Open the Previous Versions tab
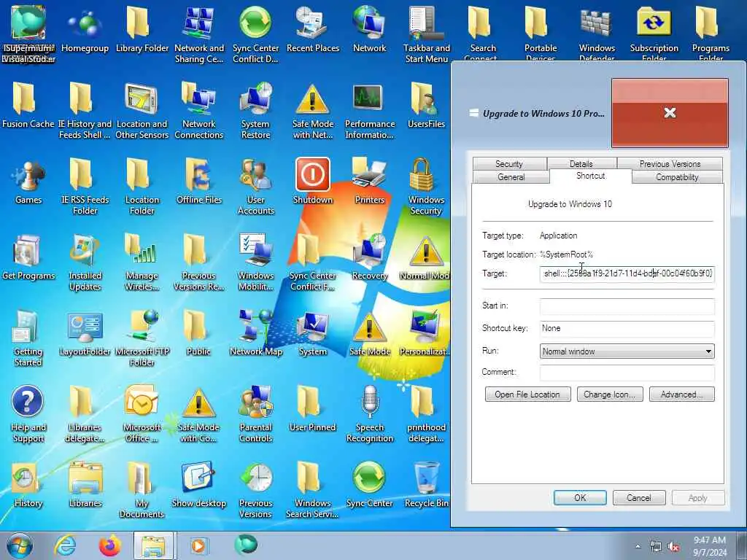The image size is (747, 560). click(x=670, y=163)
